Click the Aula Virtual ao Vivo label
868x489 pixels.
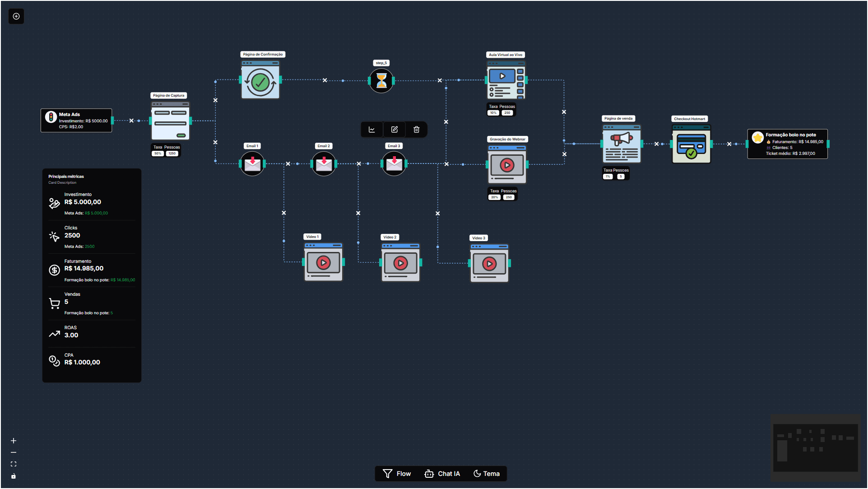506,55
